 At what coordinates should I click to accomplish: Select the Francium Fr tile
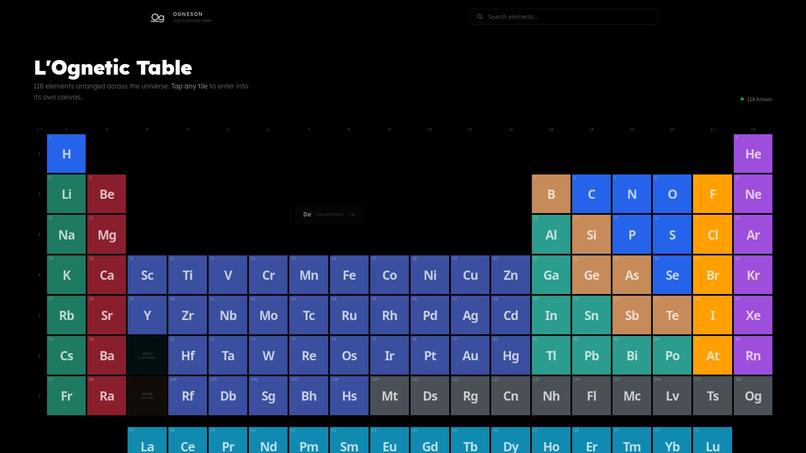(66, 396)
